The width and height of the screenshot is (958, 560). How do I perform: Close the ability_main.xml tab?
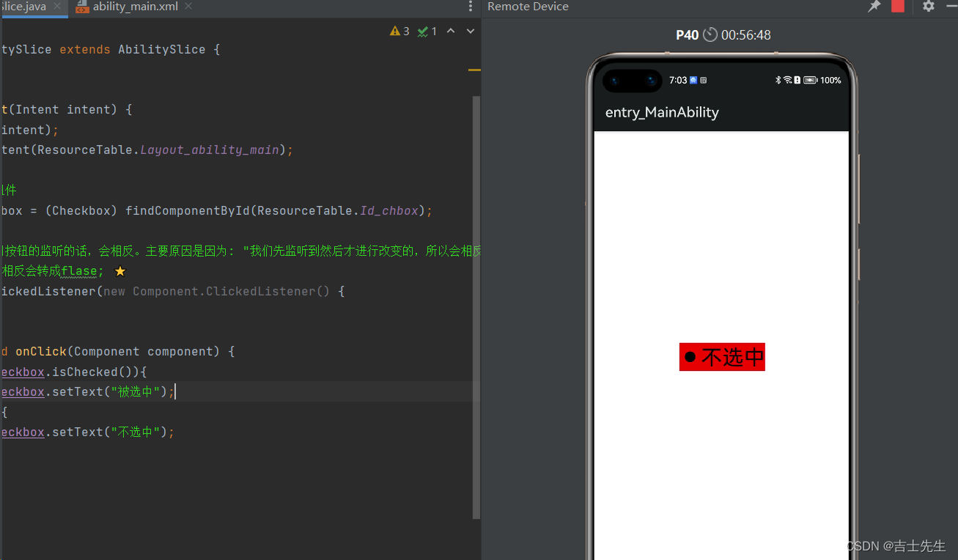coord(188,7)
